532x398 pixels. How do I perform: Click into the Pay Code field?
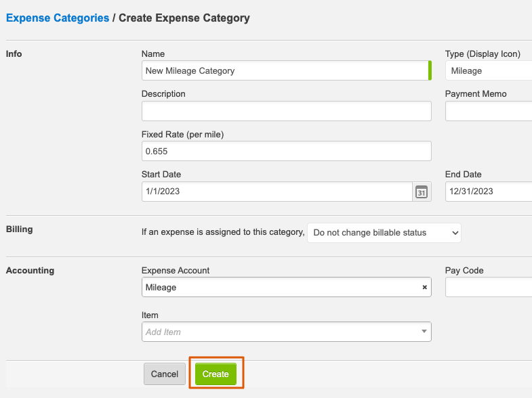coord(489,287)
